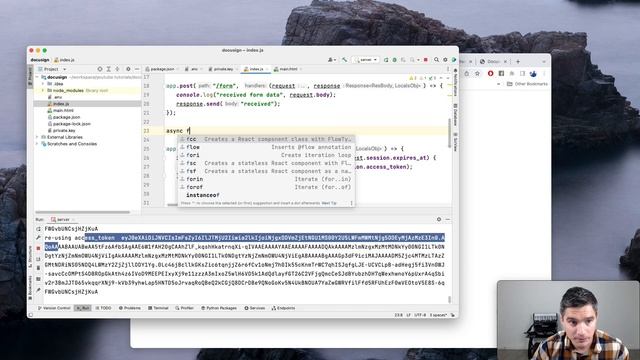The height and width of the screenshot is (360, 640).
Task: Switch to private.key editor tab
Action: [x=222, y=69]
